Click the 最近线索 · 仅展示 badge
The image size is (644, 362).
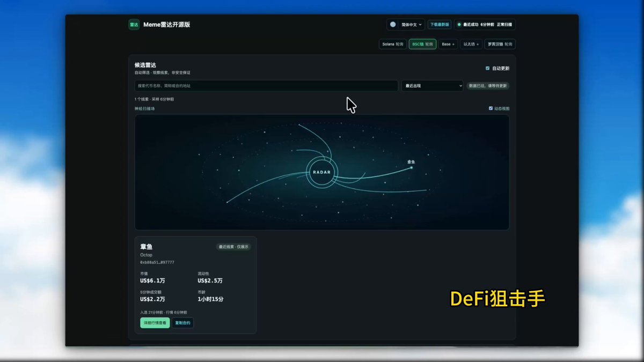coord(233,247)
